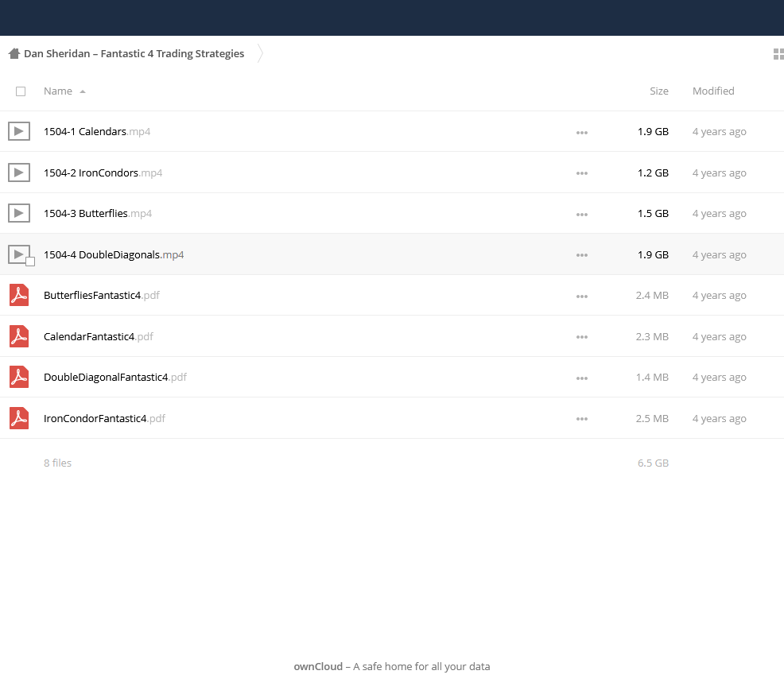Click the 6.5 GB total size
The height and width of the screenshot is (690, 784).
tap(653, 463)
